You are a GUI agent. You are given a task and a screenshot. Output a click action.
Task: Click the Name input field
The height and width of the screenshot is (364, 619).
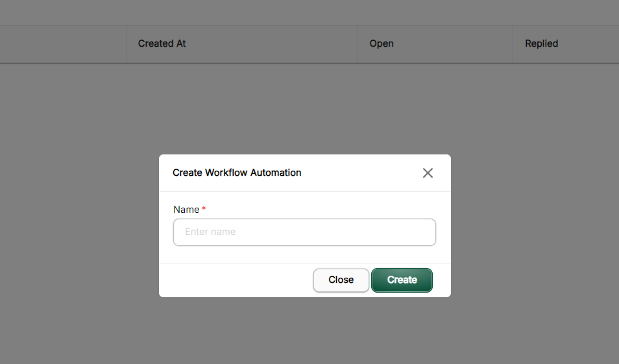304,232
